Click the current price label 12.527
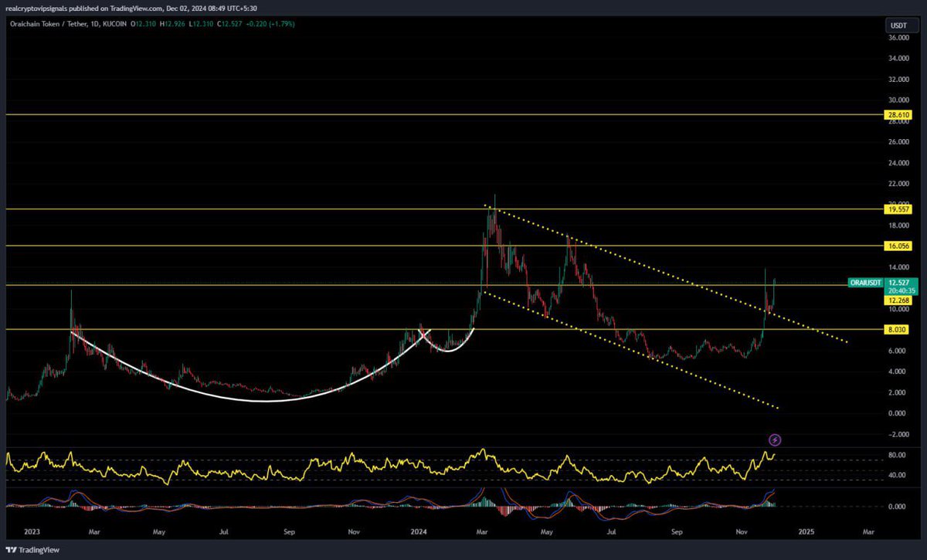Screen dimensions: 927x560 [899, 283]
